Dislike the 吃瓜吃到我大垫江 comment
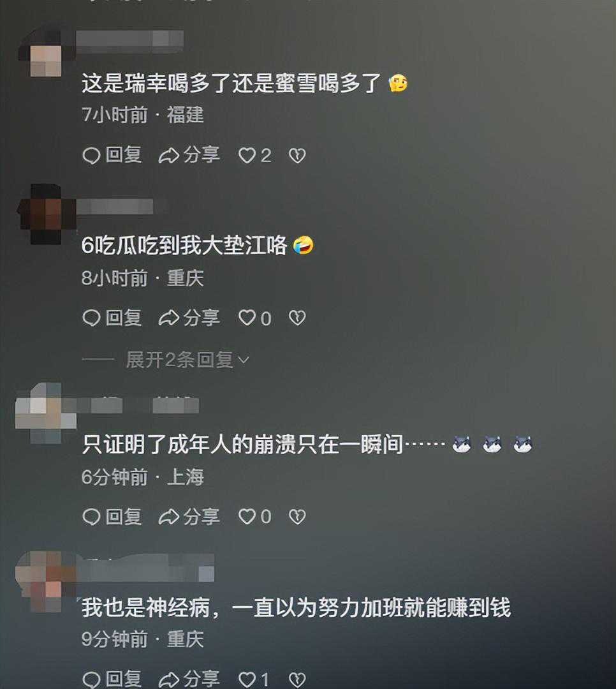616x689 pixels. tap(297, 318)
